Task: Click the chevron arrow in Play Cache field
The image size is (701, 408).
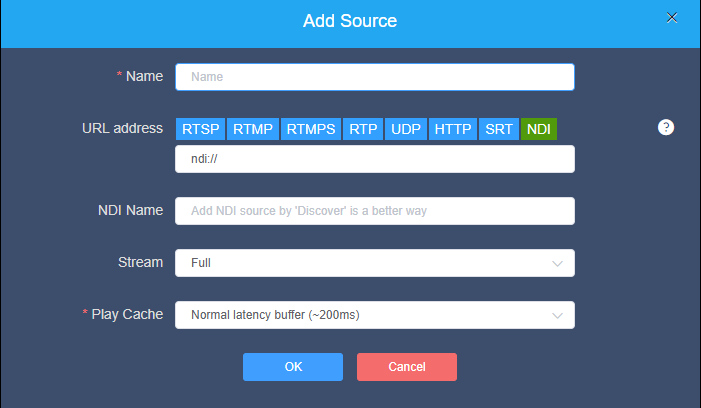Action: click(x=557, y=315)
